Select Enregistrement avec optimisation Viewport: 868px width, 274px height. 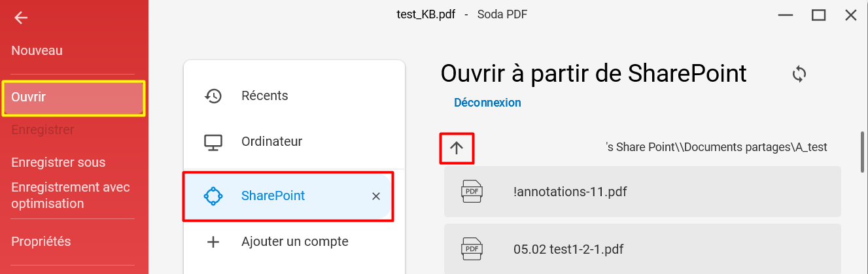tap(71, 195)
